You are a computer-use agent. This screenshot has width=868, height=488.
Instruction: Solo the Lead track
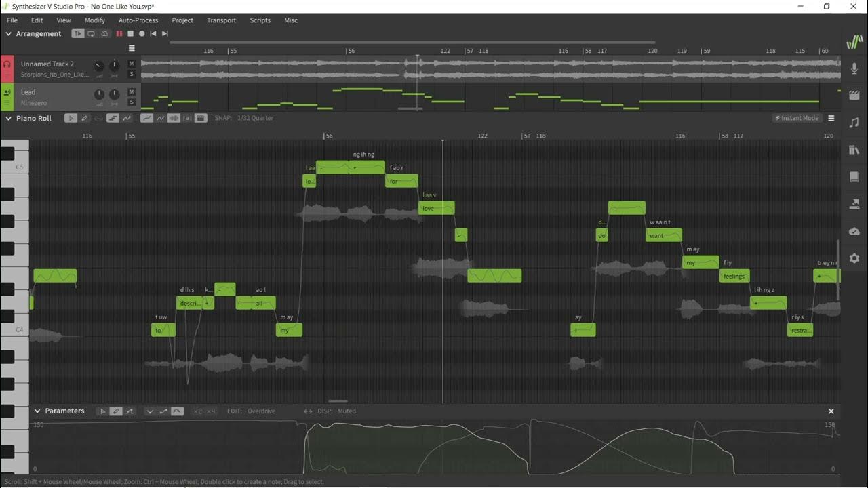pyautogui.click(x=132, y=102)
